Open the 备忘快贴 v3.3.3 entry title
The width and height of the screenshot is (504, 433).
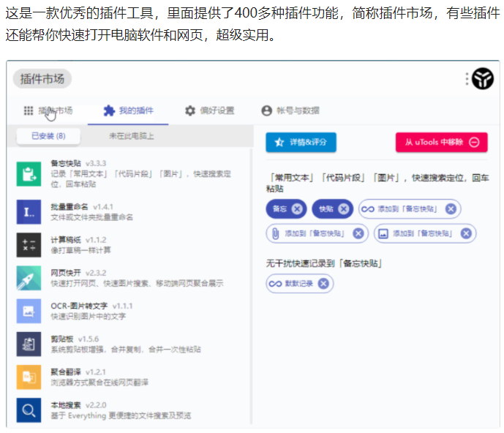[x=78, y=163]
